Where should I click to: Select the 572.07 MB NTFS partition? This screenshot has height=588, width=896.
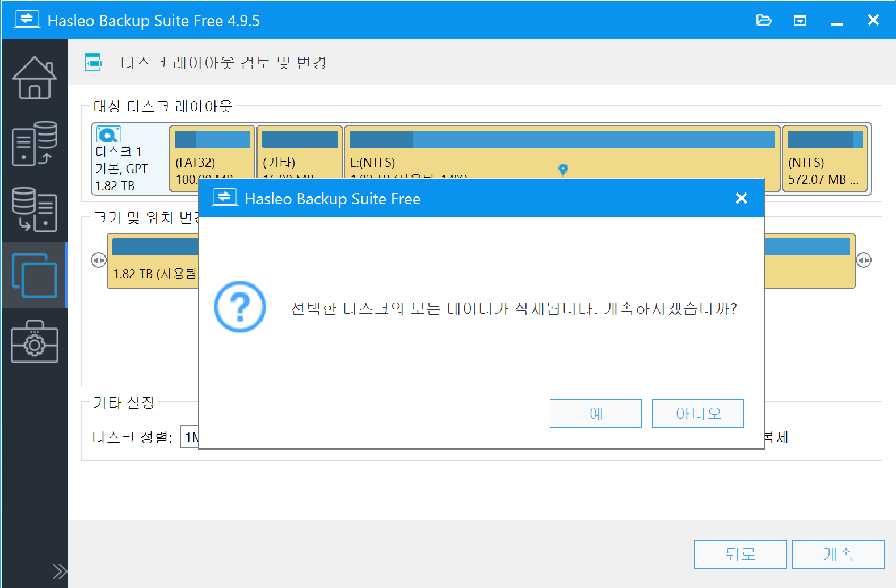tap(825, 158)
